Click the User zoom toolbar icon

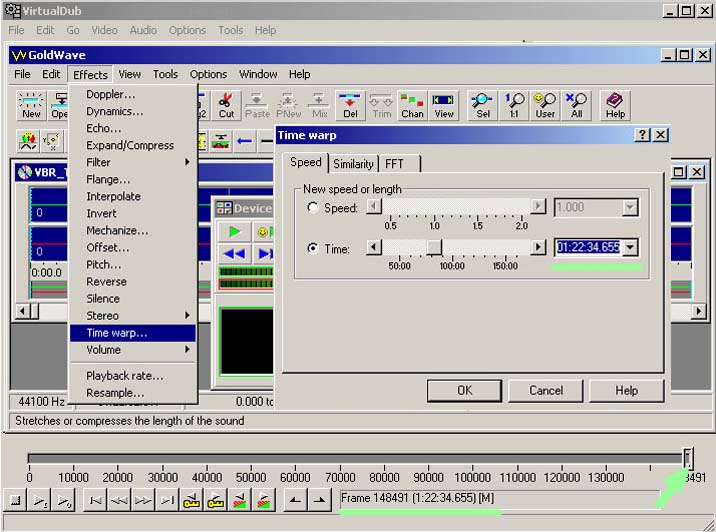pos(545,105)
